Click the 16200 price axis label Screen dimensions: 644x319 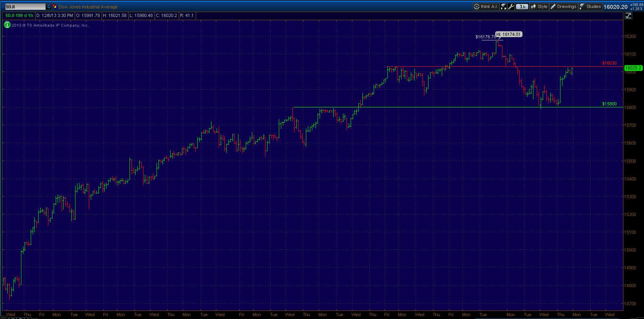click(630, 36)
